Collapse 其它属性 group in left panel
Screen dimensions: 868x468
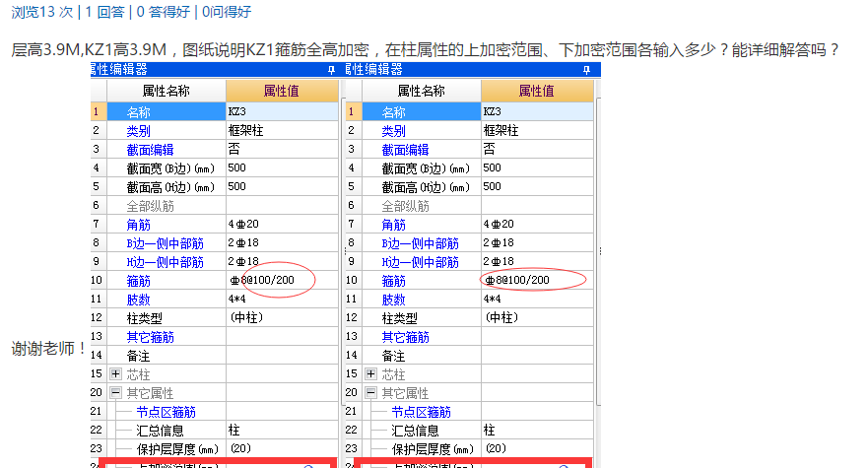115,393
